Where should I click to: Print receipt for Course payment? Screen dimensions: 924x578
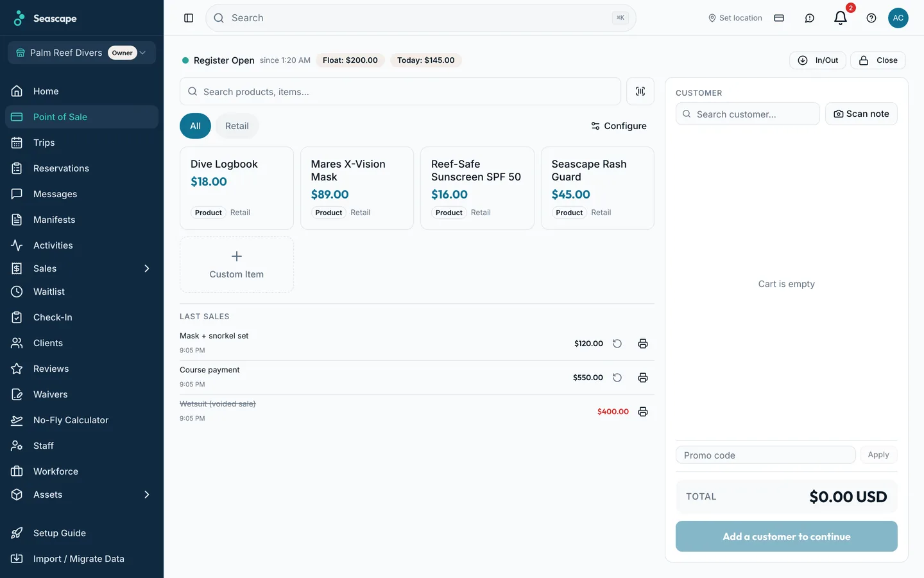point(643,378)
